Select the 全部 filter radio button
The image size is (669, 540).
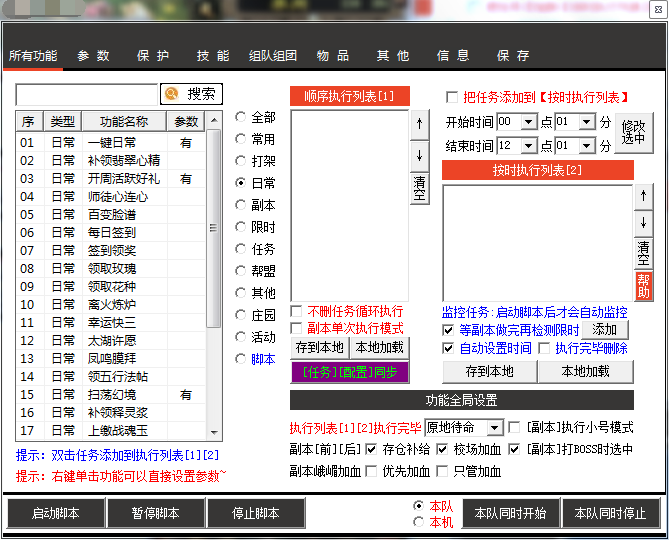[x=241, y=117]
